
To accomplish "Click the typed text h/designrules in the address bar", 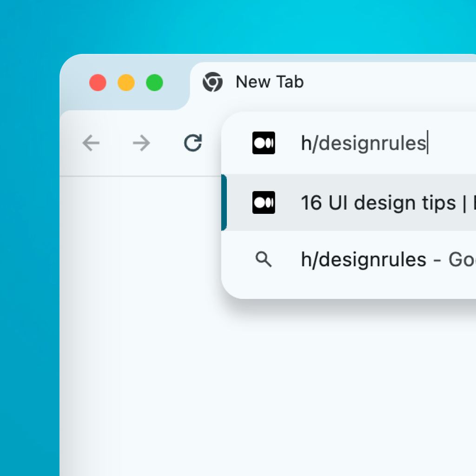I will tap(363, 143).
